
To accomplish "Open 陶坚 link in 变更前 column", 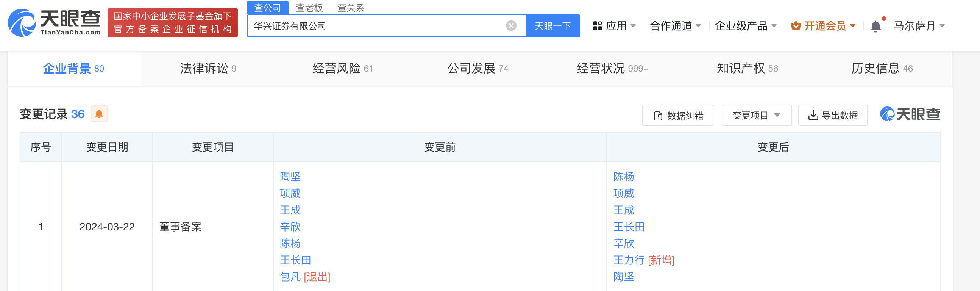I will pos(290,177).
